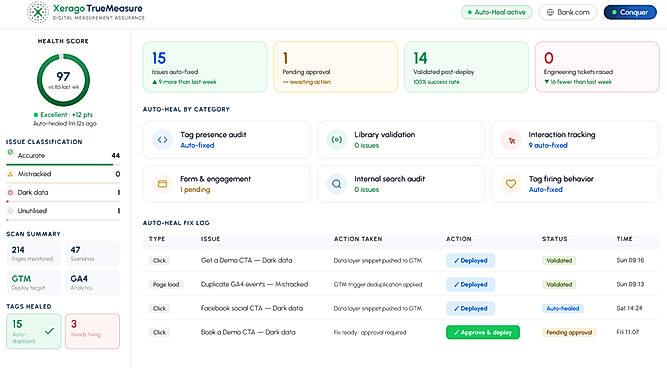The width and height of the screenshot is (667, 368).
Task: Open the 1 pending link under Form & engagement
Action: (x=195, y=190)
